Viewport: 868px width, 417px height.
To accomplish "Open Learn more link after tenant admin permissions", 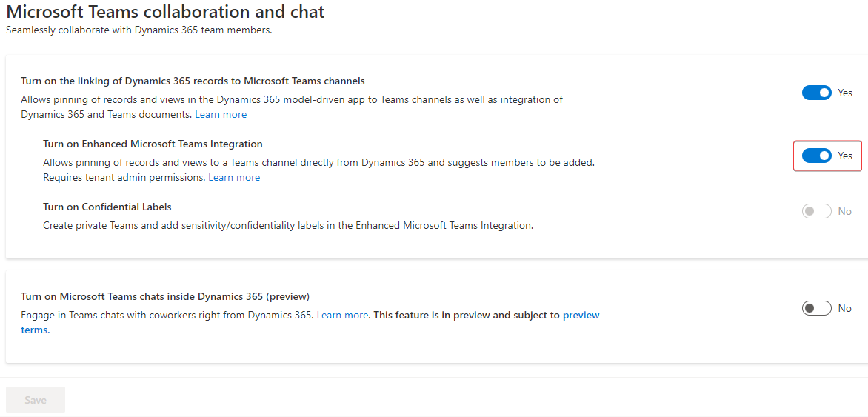I will coord(234,178).
